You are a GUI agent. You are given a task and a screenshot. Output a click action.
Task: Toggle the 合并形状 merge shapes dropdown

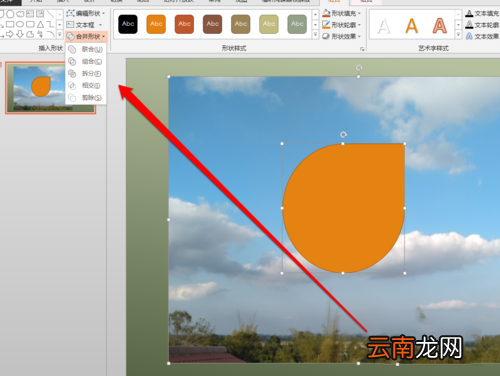click(86, 36)
